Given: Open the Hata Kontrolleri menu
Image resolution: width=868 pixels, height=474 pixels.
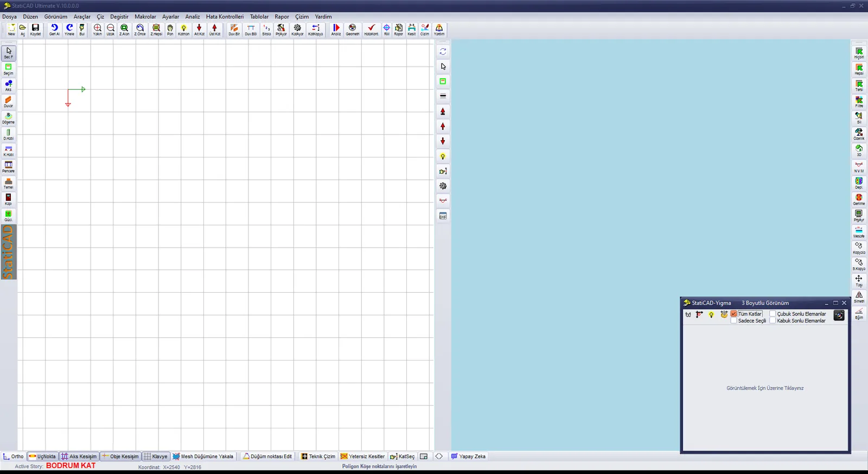Looking at the screenshot, I should (x=225, y=17).
